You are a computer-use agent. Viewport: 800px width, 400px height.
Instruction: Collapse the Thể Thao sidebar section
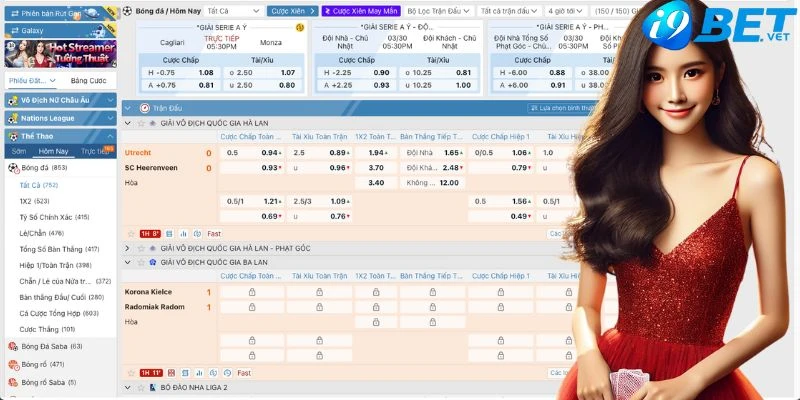(110, 135)
